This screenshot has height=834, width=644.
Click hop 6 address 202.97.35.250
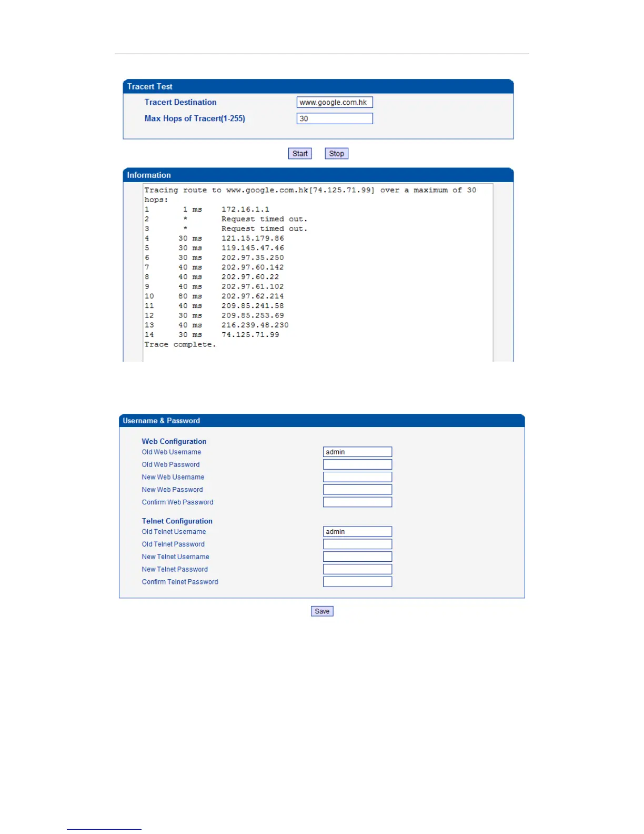(253, 257)
